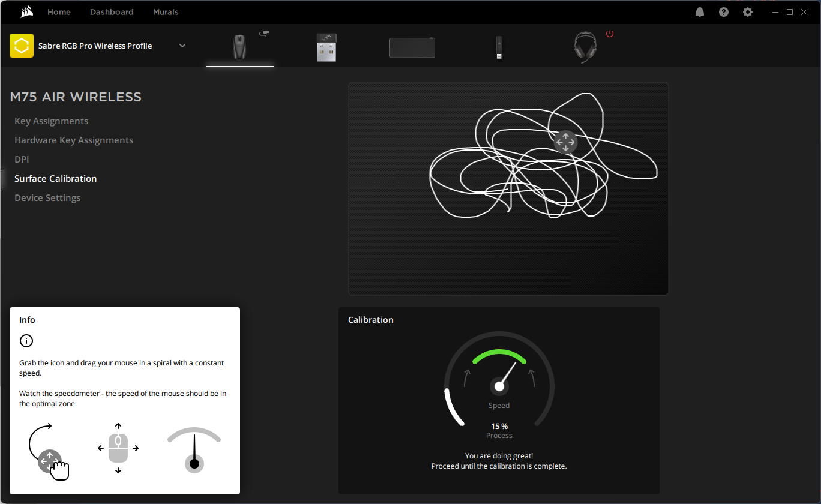Click the 'You are doing great!' message

pos(499,456)
